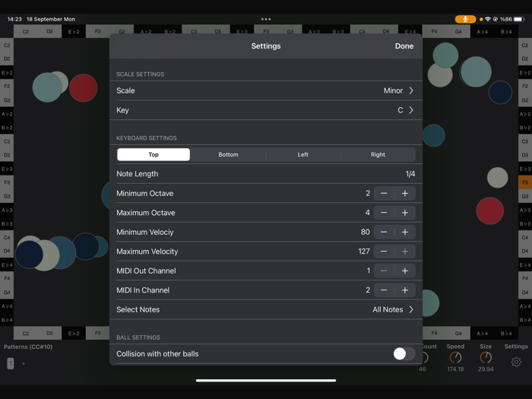Switch to the Left keyboard tab
This screenshot has width=532, height=399.
(302, 154)
